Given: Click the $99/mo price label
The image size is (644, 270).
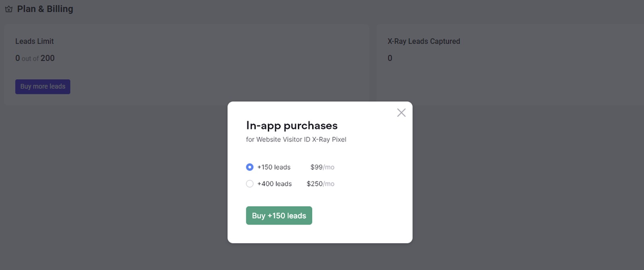Looking at the screenshot, I should [322, 167].
